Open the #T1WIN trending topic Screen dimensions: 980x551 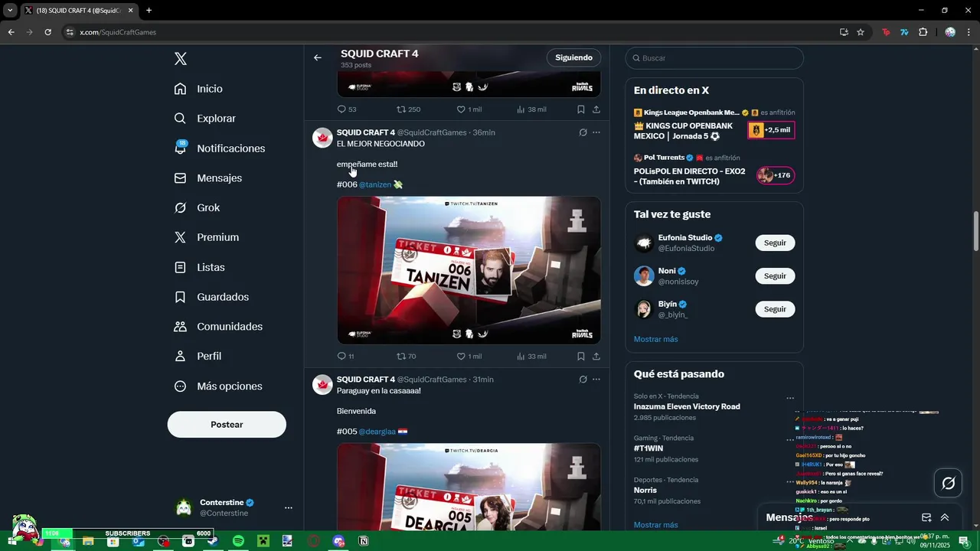(x=648, y=448)
